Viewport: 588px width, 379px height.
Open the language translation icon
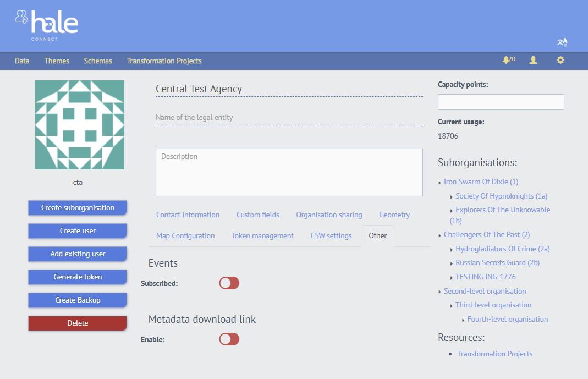click(x=562, y=42)
